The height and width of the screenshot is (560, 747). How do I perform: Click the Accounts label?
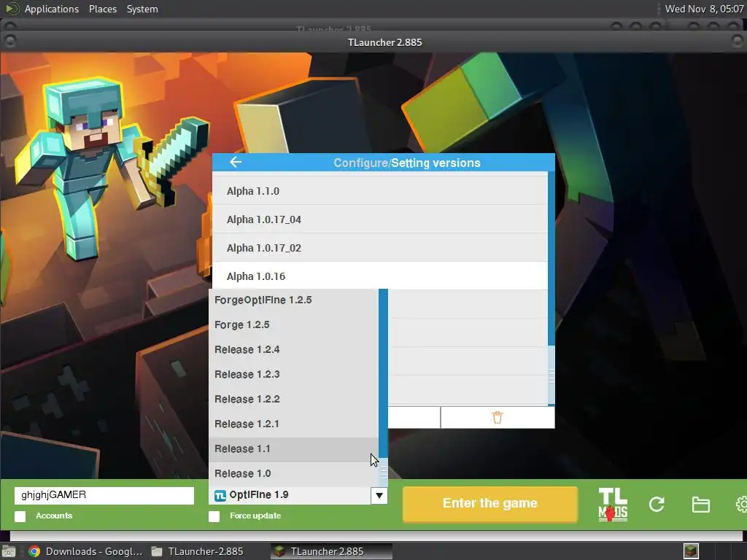(54, 516)
